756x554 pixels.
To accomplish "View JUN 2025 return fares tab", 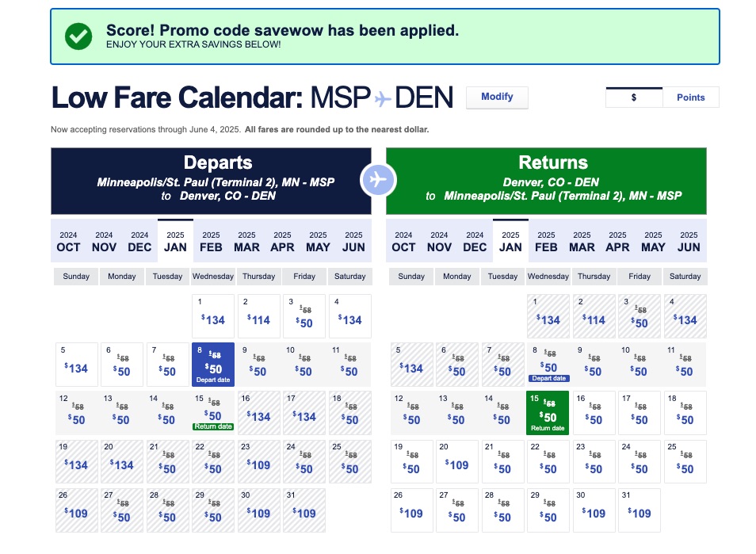I will (x=689, y=242).
